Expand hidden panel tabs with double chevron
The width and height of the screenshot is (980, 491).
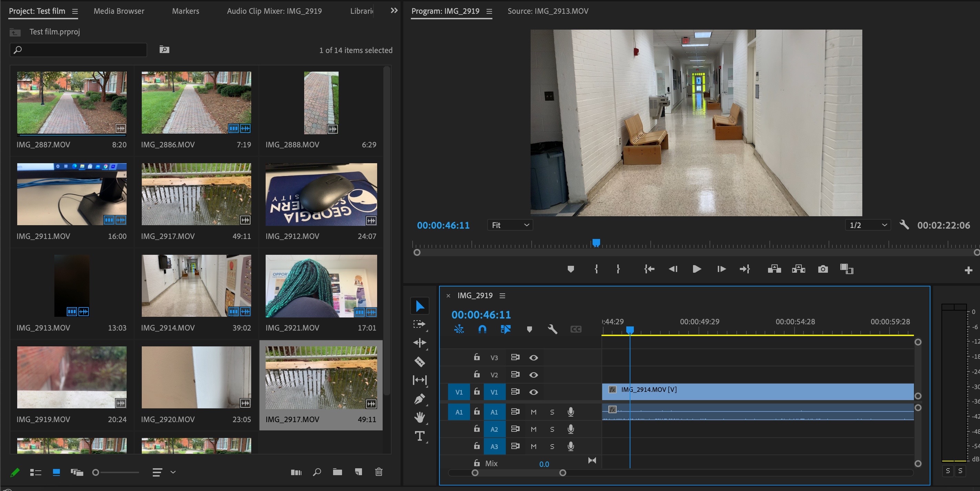(394, 11)
